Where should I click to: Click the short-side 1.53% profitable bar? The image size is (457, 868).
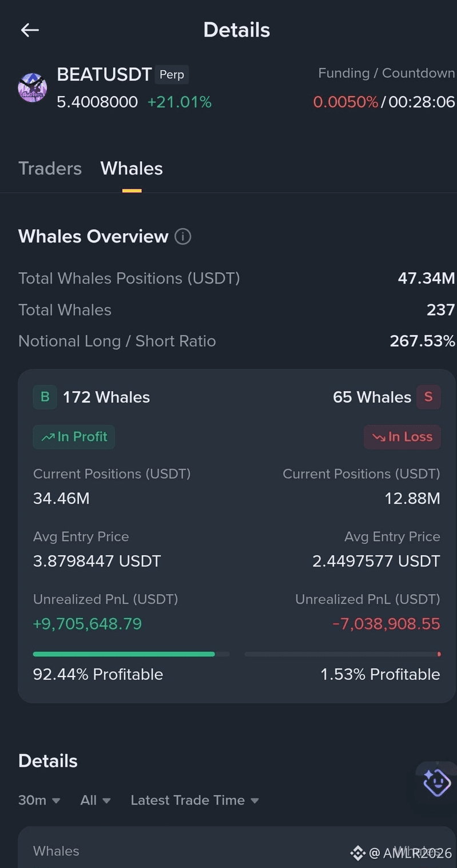pos(343,654)
